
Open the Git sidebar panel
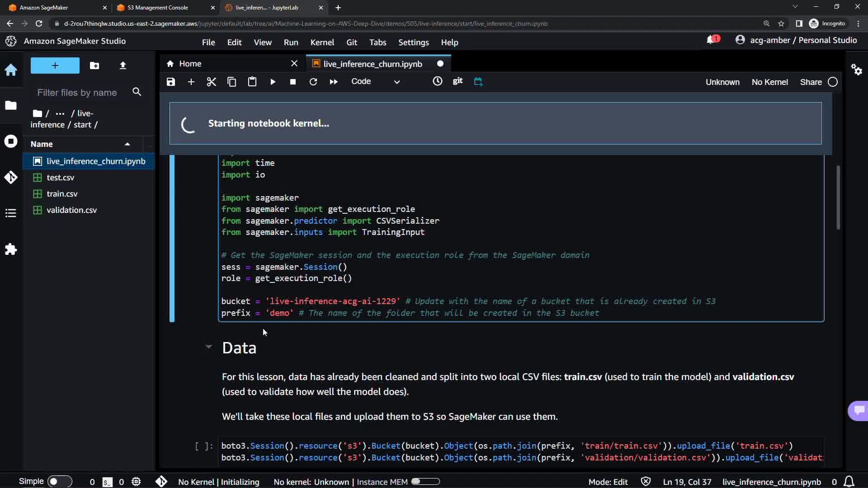point(11,177)
